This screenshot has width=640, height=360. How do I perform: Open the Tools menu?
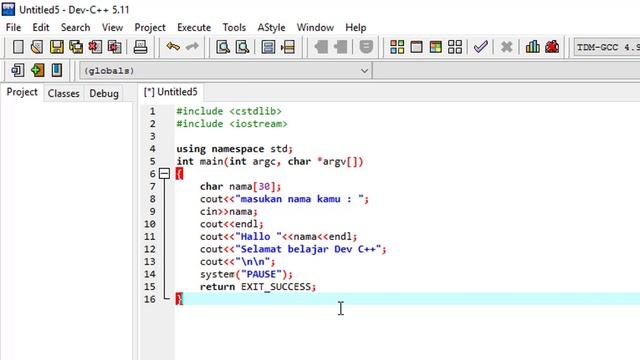tap(234, 27)
